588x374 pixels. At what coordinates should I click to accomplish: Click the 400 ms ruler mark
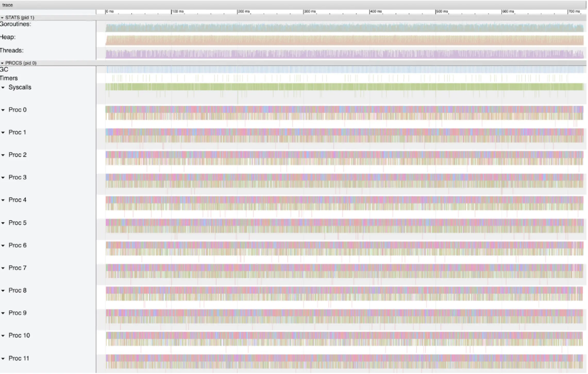point(376,12)
